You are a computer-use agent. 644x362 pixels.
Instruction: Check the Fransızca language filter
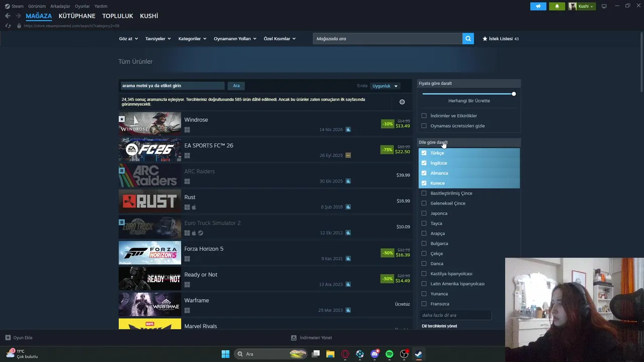tap(424, 304)
